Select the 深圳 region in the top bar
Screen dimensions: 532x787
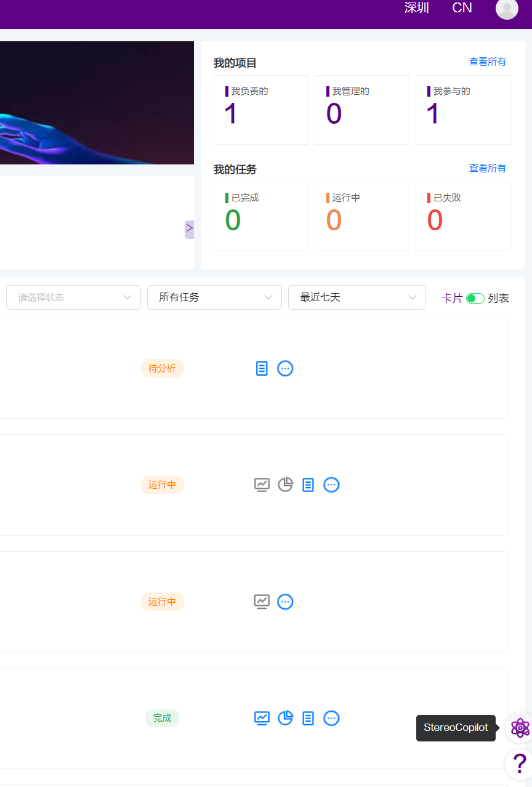click(416, 8)
